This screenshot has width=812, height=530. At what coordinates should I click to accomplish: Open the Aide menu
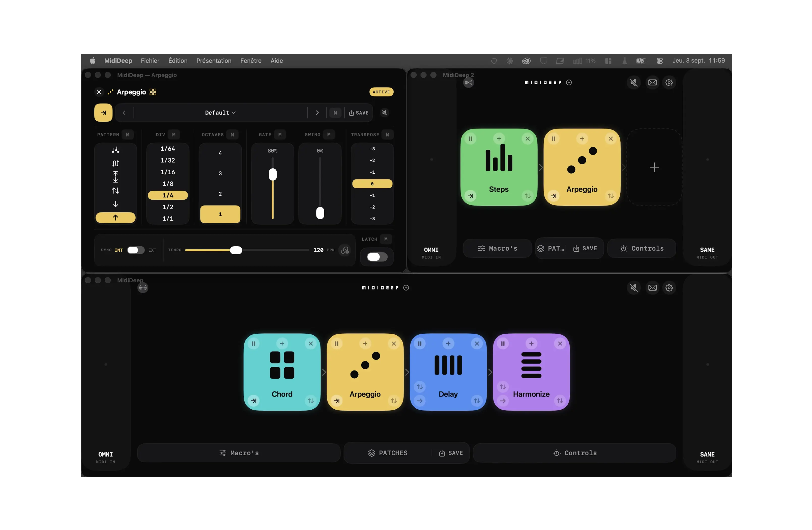[x=277, y=61]
